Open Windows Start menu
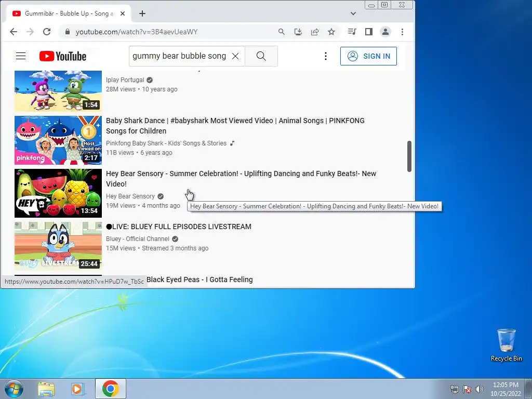 14,389
